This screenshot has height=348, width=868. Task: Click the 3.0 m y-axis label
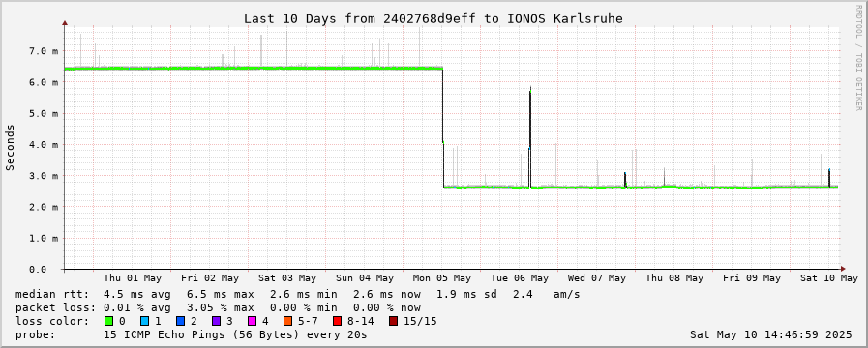(47, 176)
